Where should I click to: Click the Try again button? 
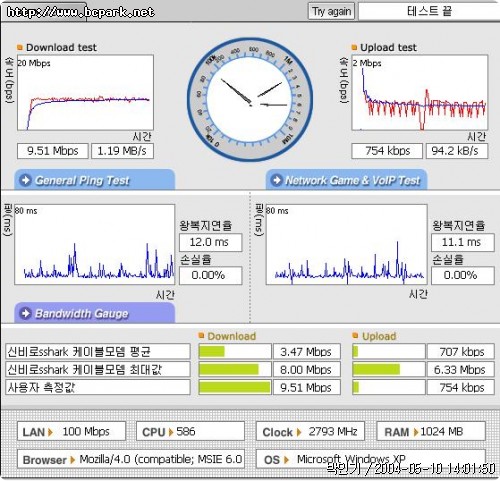(x=331, y=12)
